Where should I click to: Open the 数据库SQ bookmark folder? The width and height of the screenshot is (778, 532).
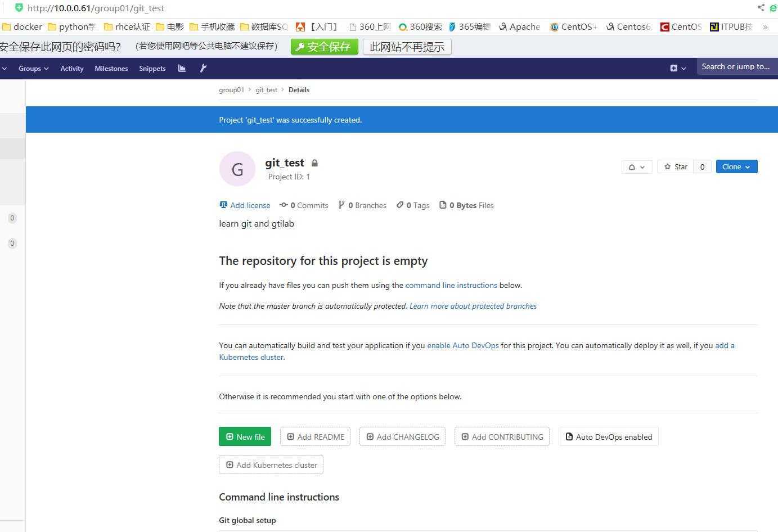[264, 26]
